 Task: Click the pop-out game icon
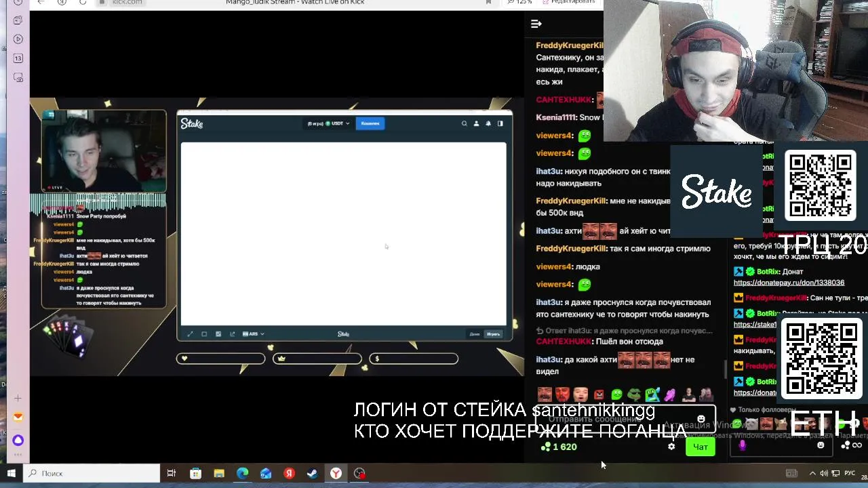(x=233, y=334)
